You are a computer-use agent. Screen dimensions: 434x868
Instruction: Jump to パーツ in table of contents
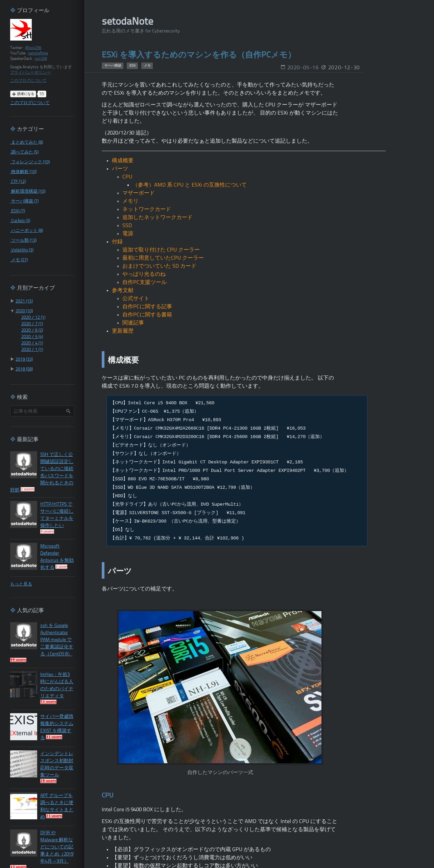click(x=120, y=168)
